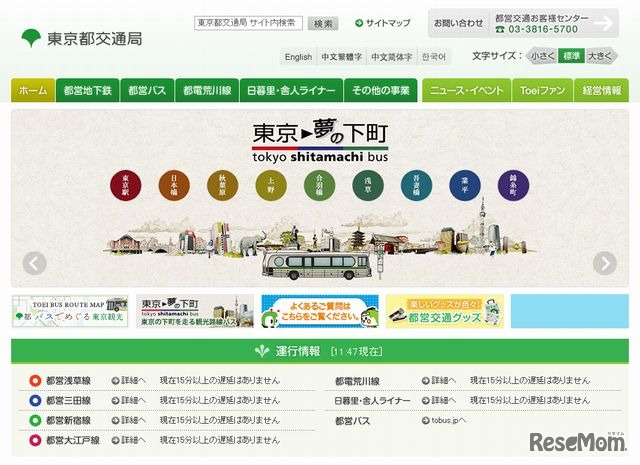Open the 都電荒川線 tab
The image size is (640, 465).
(x=207, y=90)
